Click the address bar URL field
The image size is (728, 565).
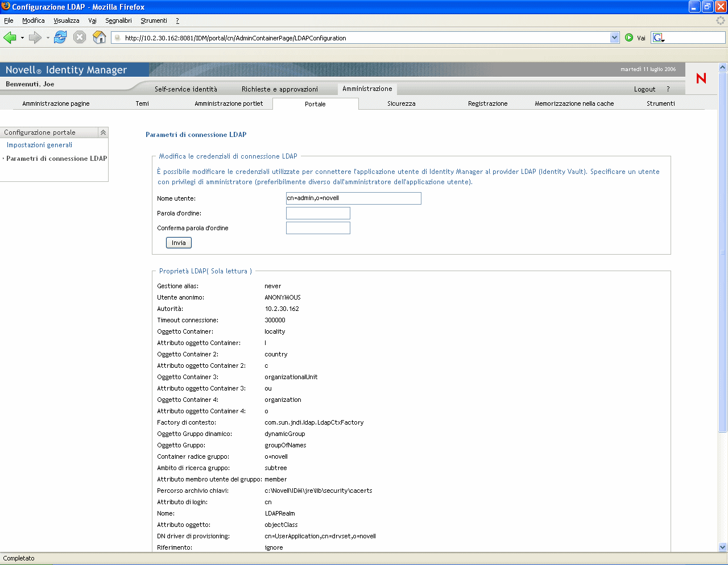pyautogui.click(x=366, y=38)
